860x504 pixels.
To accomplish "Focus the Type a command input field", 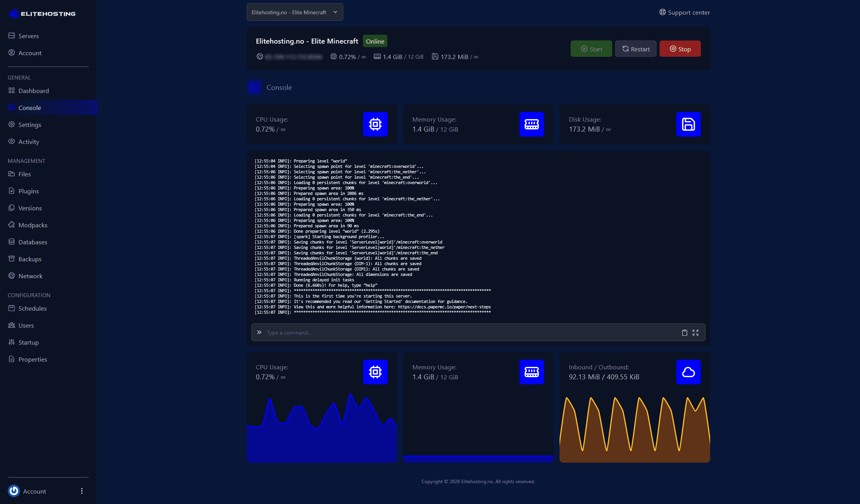I will (x=478, y=332).
